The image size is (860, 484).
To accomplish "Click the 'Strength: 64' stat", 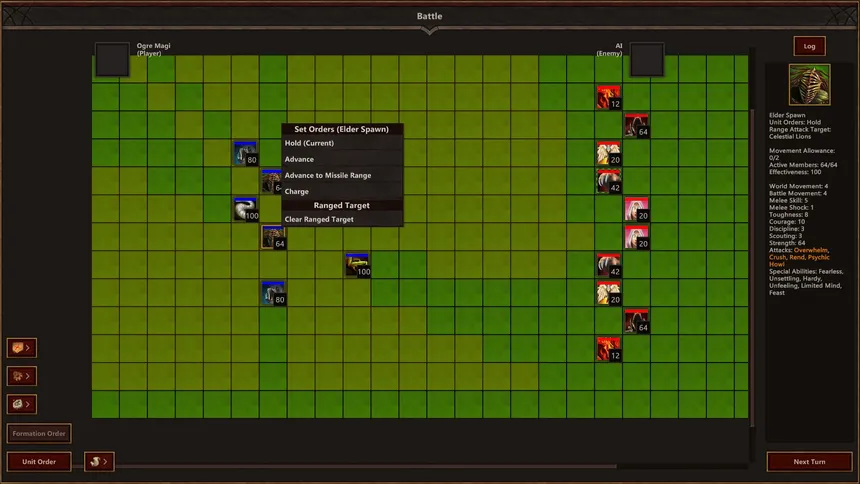I will click(x=787, y=243).
